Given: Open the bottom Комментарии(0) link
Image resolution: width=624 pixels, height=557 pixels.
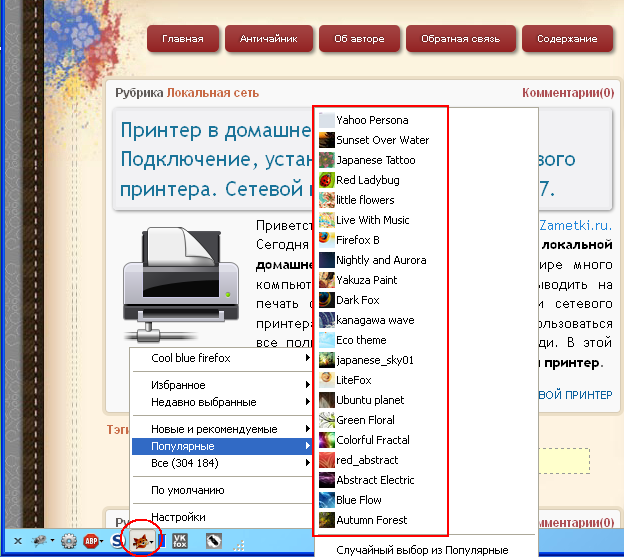Looking at the screenshot, I should (576, 522).
